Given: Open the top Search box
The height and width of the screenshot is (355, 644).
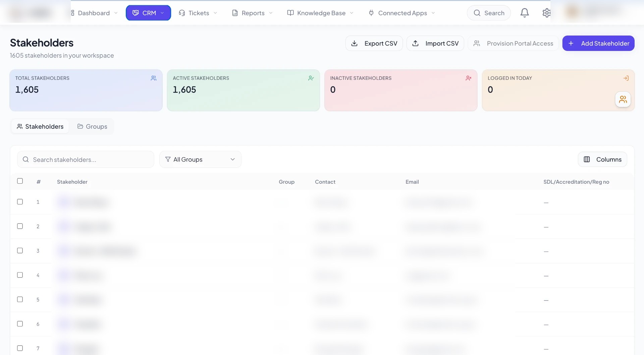Looking at the screenshot, I should [x=489, y=13].
